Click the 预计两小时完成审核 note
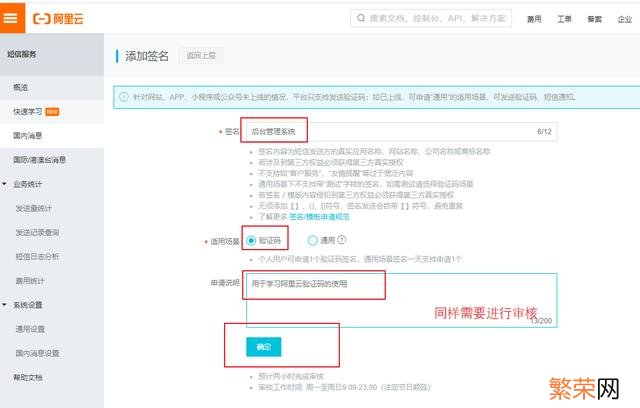Viewport: 640px width, 408px height. [x=291, y=376]
